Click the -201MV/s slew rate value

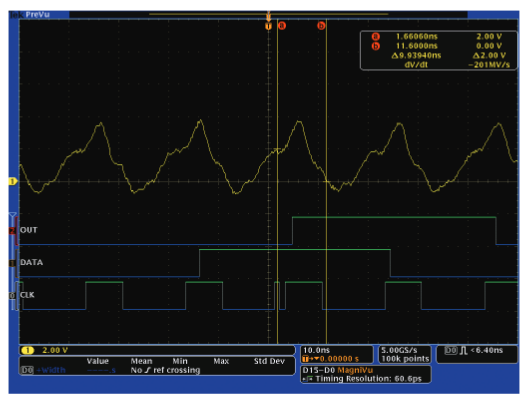pos(489,65)
